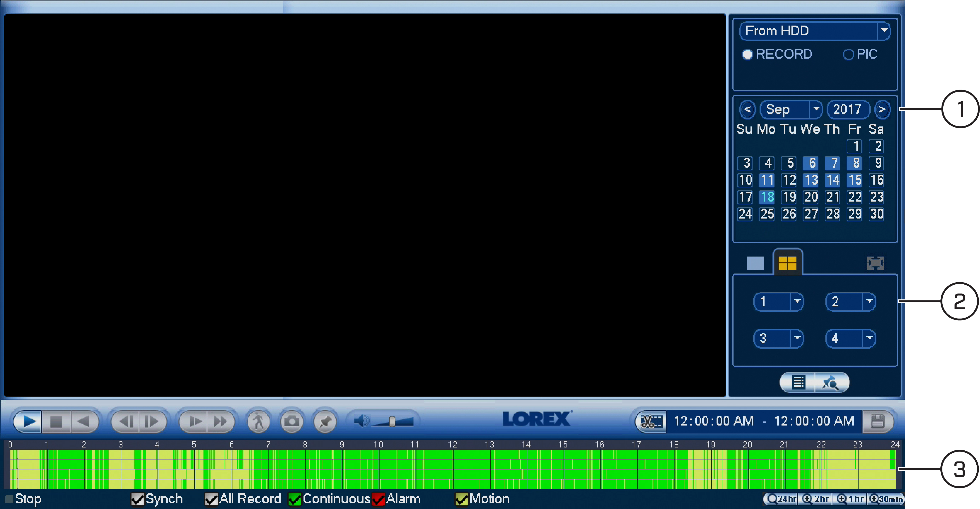Image resolution: width=980 pixels, height=509 pixels.
Task: Open smart search walking-person icon
Action: [x=259, y=421]
